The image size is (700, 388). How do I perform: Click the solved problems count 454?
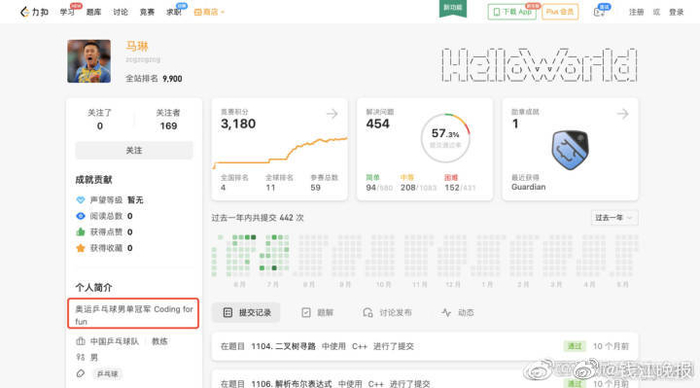378,124
